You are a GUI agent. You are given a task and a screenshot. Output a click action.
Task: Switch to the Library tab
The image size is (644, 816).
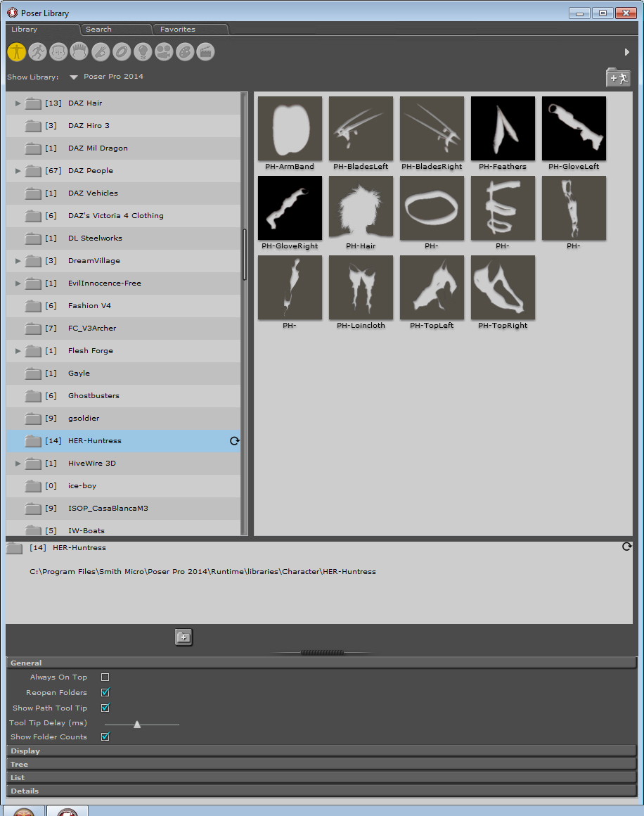pyautogui.click(x=43, y=29)
